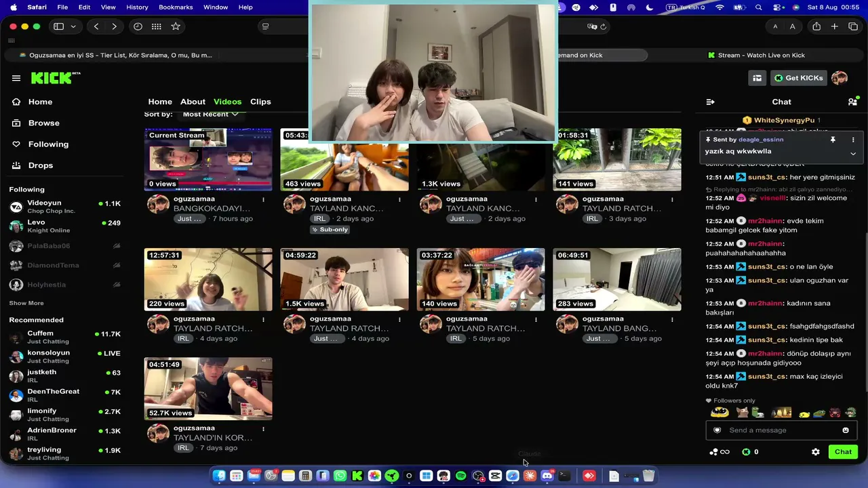Open AdrienBroner recommended channel
This screenshot has height=488, width=868.
coord(64,434)
